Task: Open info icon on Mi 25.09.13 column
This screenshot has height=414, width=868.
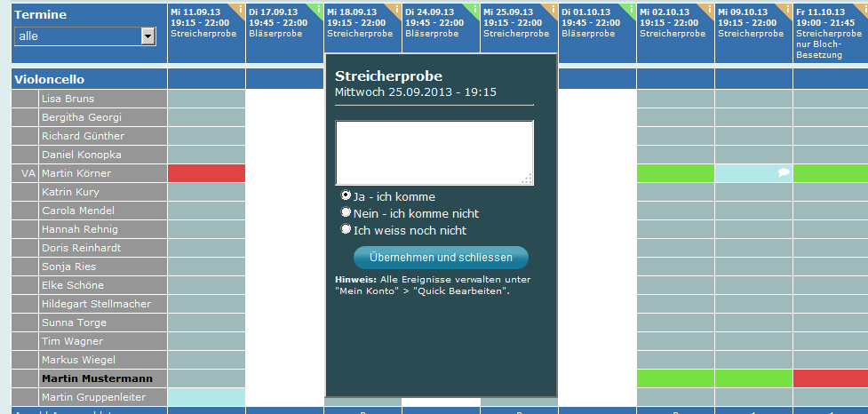Action: pyautogui.click(x=553, y=9)
